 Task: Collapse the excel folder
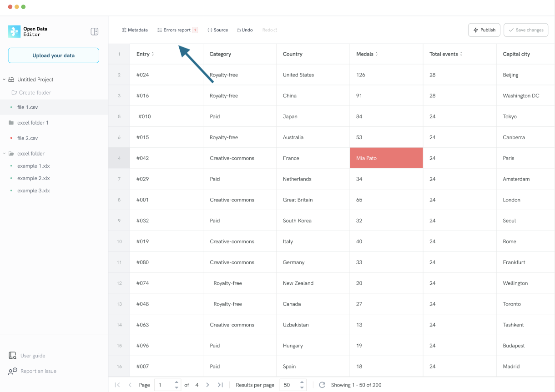[x=5, y=154]
